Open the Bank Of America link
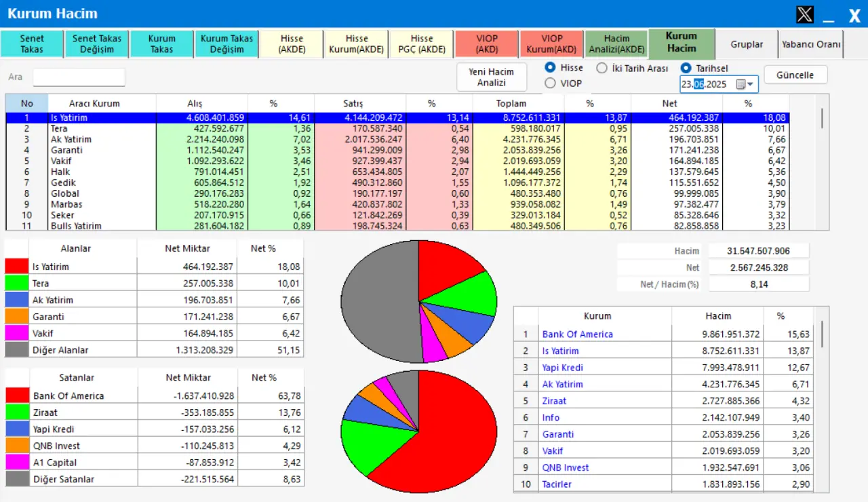 point(577,334)
